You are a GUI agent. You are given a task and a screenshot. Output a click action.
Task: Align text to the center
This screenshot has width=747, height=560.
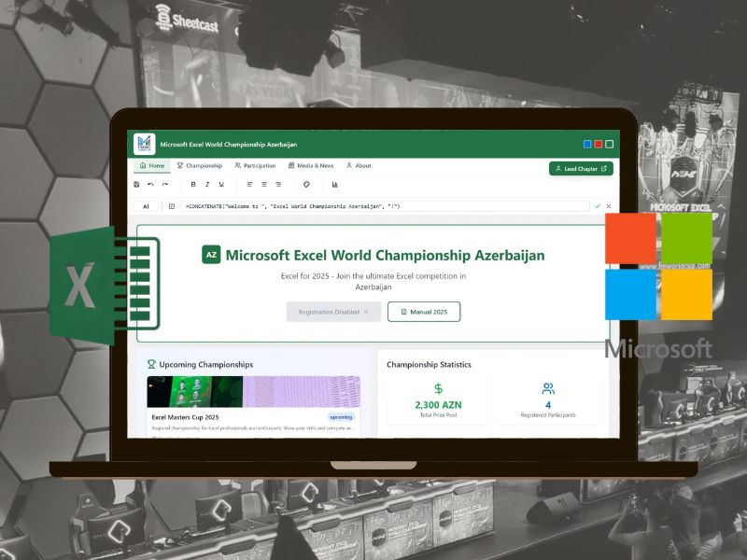click(264, 184)
